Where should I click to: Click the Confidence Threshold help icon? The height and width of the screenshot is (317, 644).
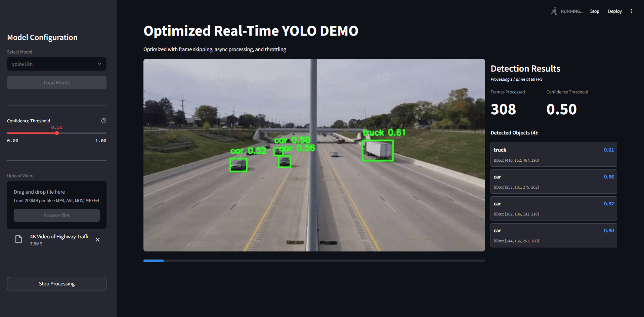(104, 121)
